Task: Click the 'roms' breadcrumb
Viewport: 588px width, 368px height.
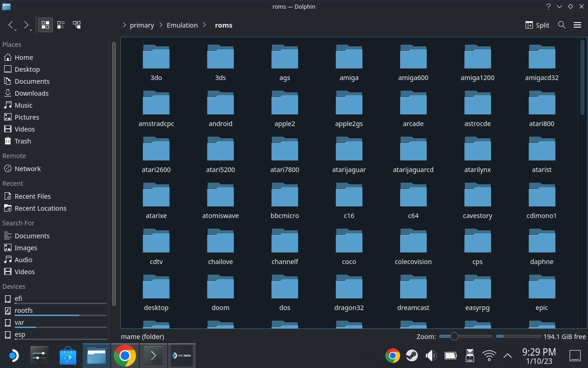Action: coord(224,25)
